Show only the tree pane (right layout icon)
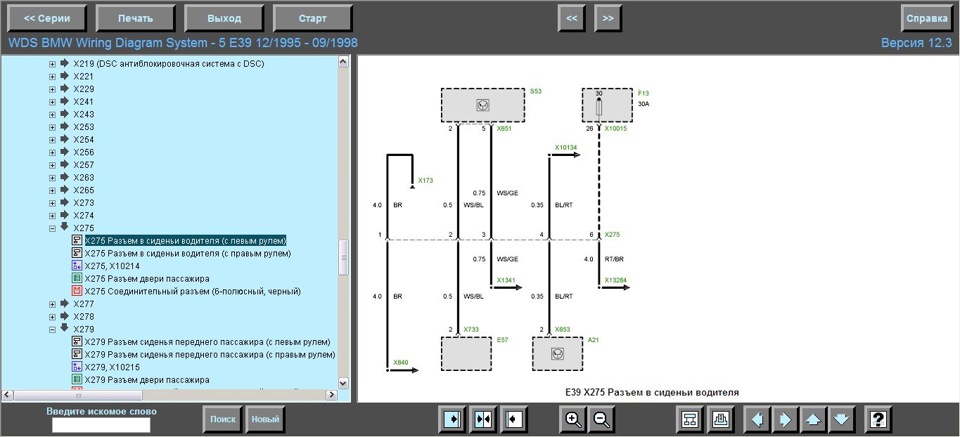This screenshot has height=437, width=960. click(513, 420)
